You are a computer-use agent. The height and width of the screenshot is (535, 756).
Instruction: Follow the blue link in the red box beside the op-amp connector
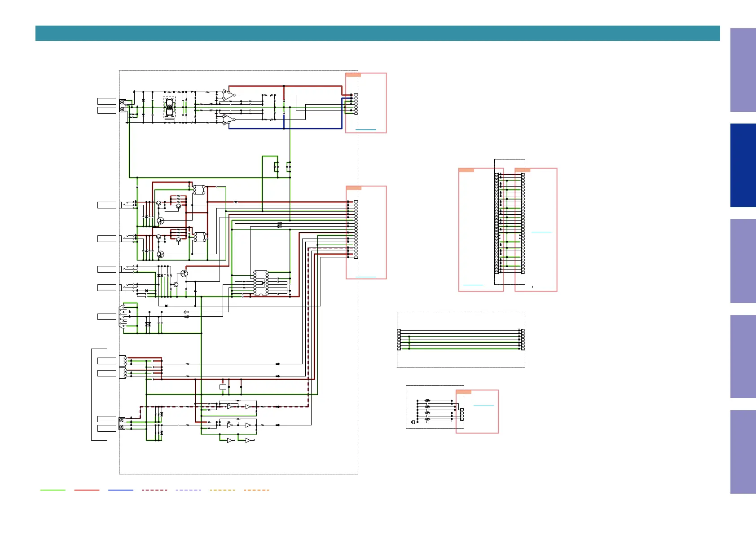point(366,129)
